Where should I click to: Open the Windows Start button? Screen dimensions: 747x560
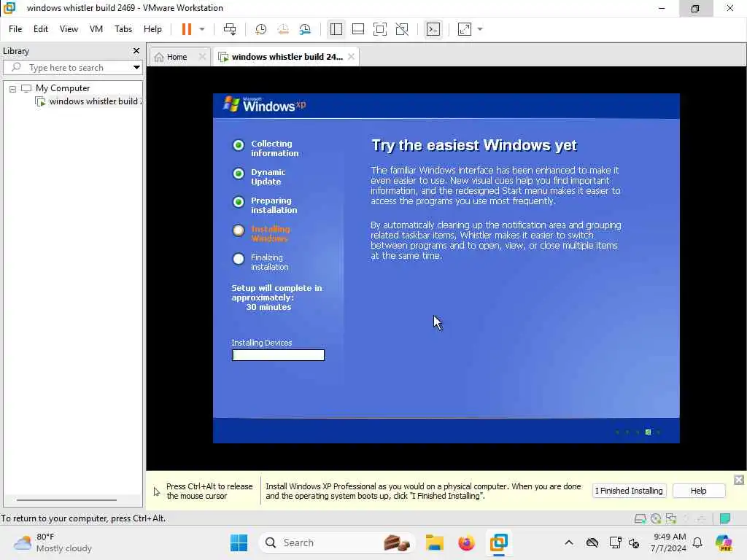tap(239, 542)
